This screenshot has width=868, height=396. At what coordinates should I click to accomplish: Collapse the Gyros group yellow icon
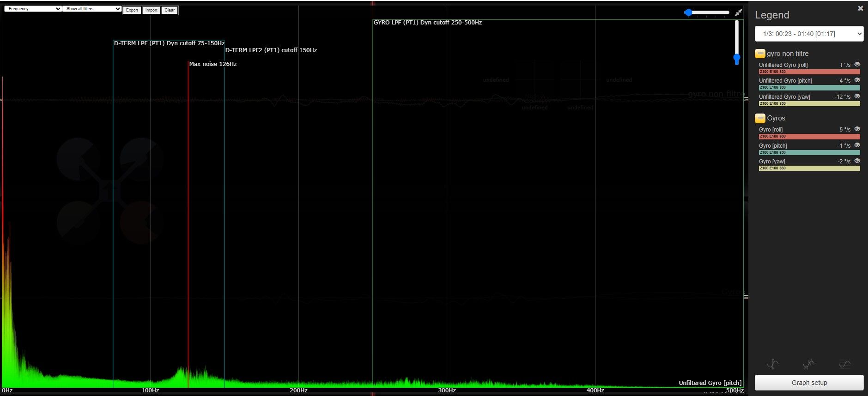[x=760, y=118]
